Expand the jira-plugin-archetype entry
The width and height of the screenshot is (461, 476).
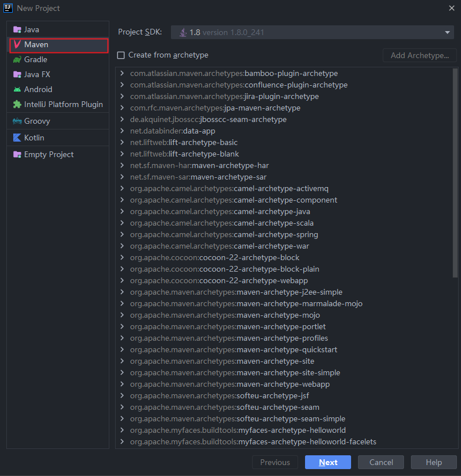coord(121,96)
